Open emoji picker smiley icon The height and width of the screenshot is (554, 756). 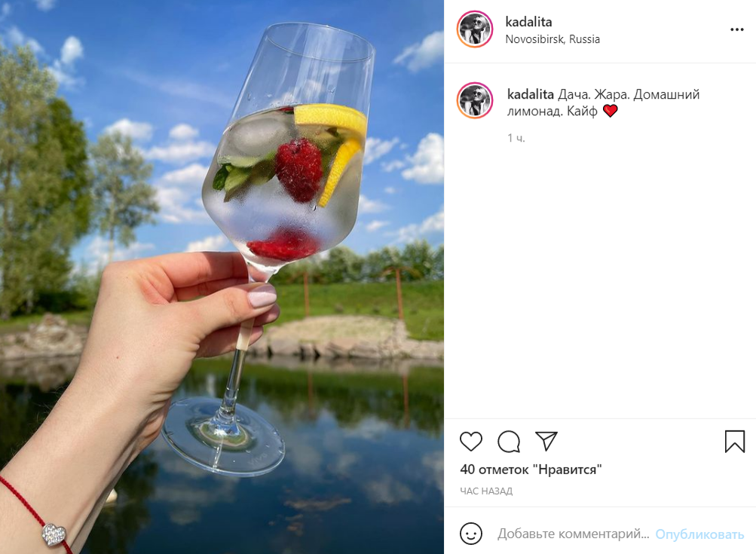click(470, 534)
